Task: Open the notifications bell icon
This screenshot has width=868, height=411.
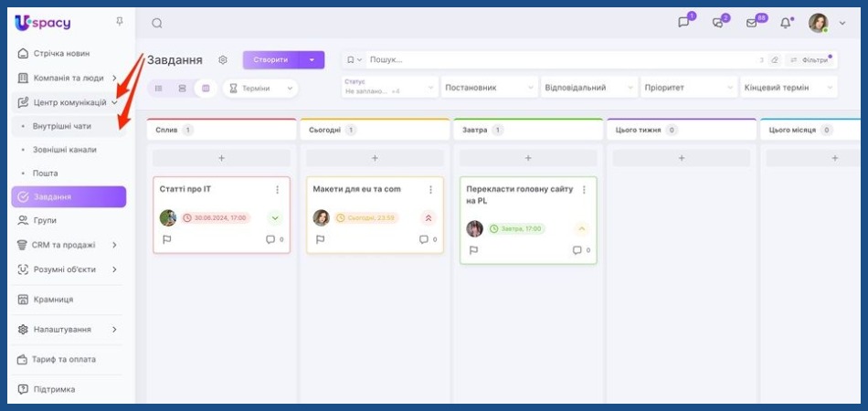Action: [785, 24]
